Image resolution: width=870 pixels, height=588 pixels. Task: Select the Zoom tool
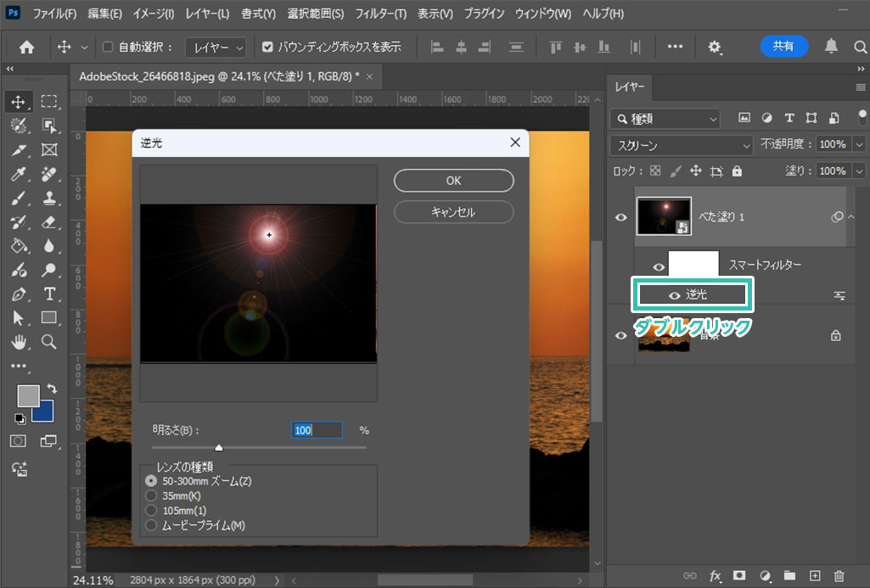49,342
